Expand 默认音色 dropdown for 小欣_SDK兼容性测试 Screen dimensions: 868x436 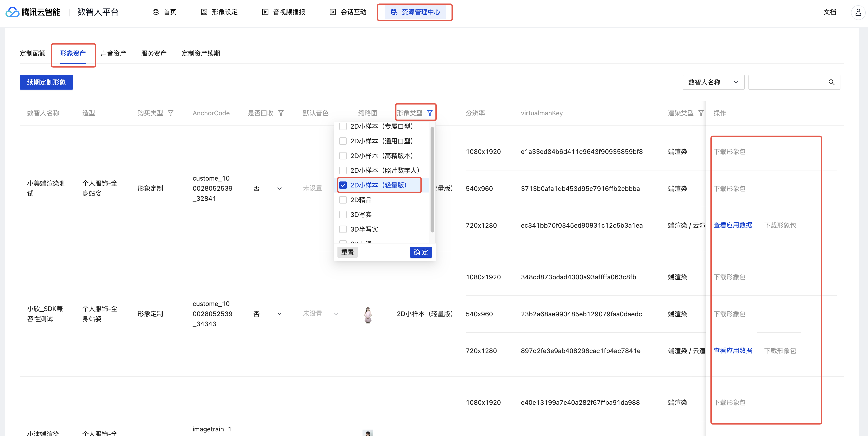tap(336, 314)
